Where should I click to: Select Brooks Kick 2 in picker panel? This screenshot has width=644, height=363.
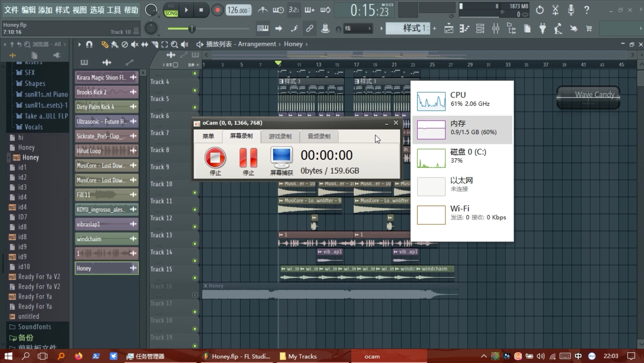click(x=106, y=92)
